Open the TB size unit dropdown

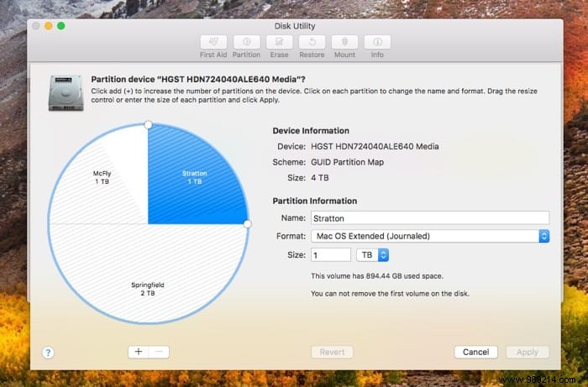click(372, 255)
